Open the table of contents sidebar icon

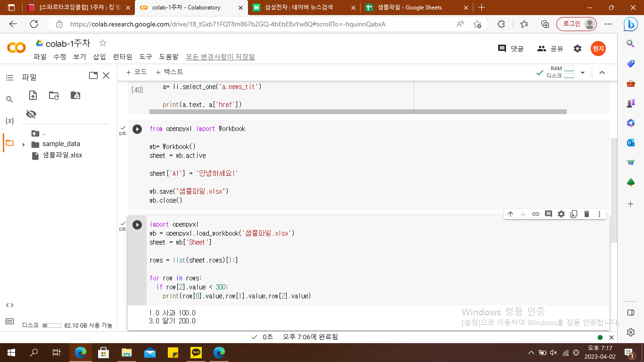click(9, 78)
